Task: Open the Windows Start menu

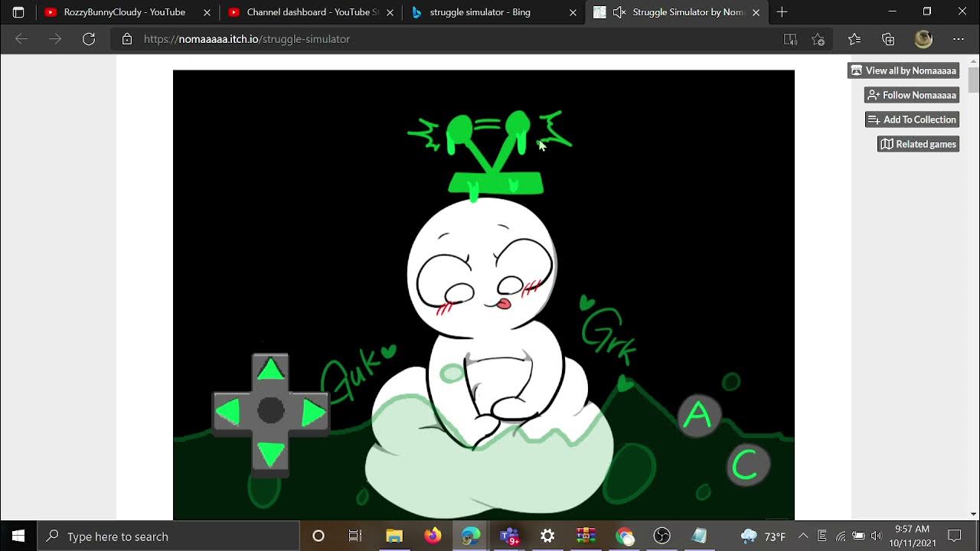Action: coord(18,536)
